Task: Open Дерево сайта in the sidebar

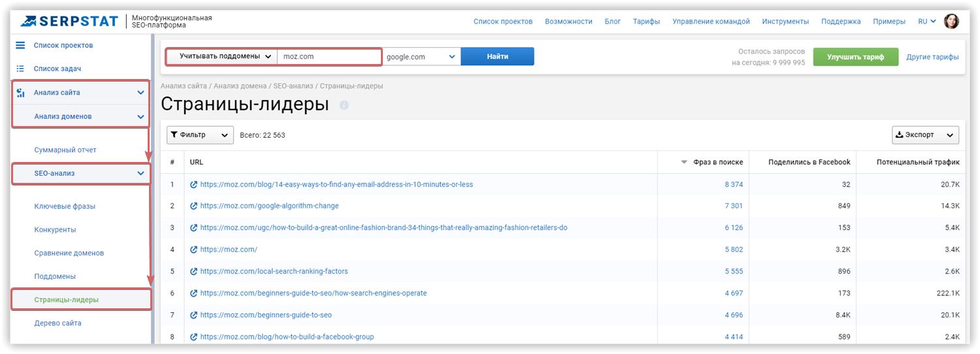Action: pos(57,323)
